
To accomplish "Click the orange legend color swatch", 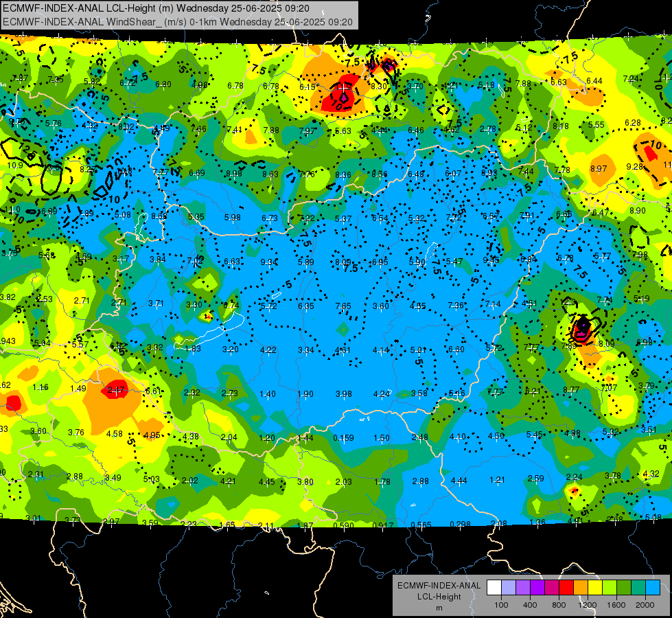I will (581, 588).
